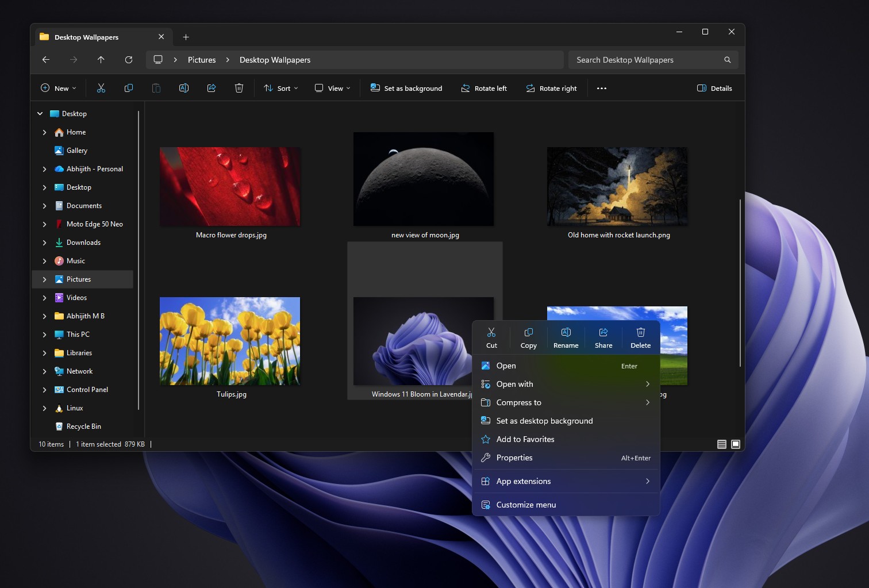Collapse the top Desktop tree node
The height and width of the screenshot is (588, 869).
[x=40, y=114]
